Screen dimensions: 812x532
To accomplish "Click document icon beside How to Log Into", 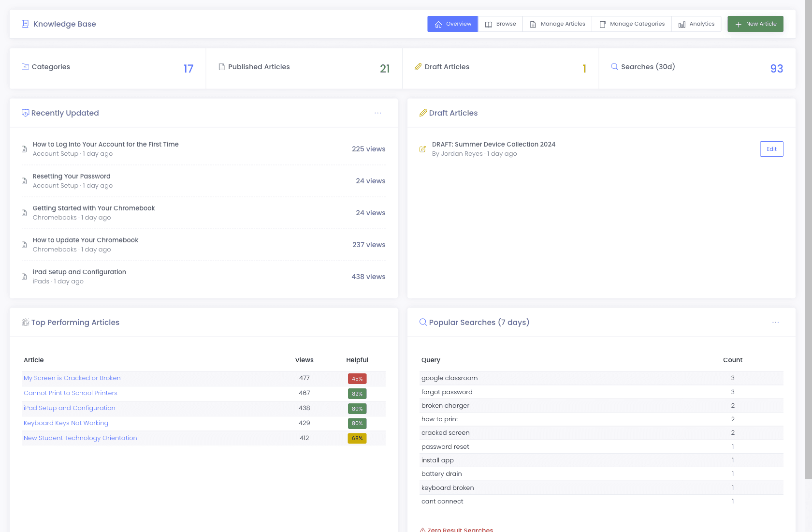I will point(24,149).
